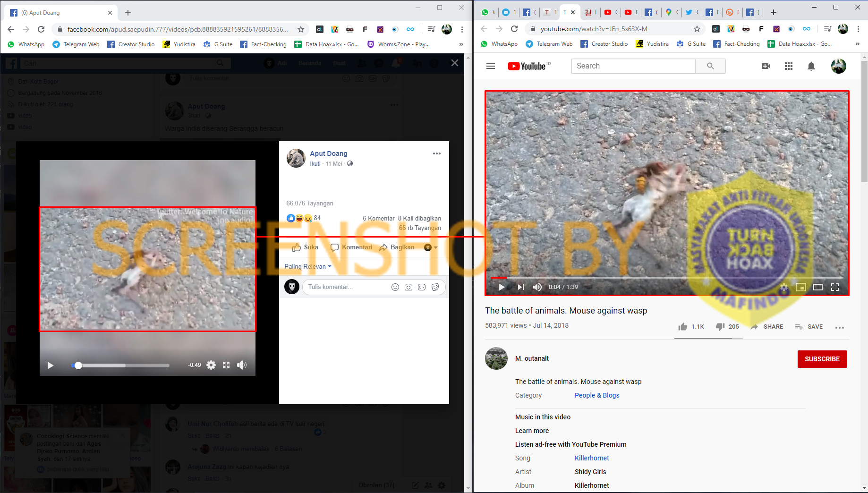Open Telegram Web bookmark in YouTube window
This screenshot has width=868, height=493.
tap(549, 44)
